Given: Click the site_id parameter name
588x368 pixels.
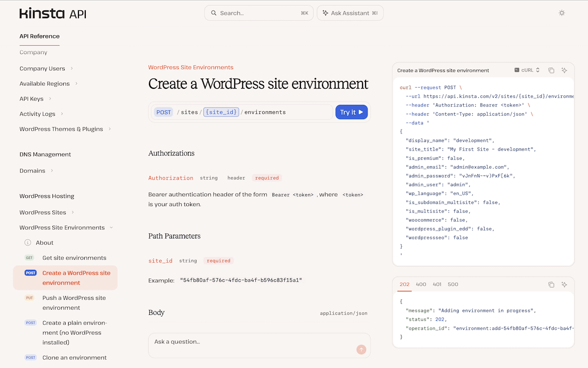Looking at the screenshot, I should tap(161, 261).
